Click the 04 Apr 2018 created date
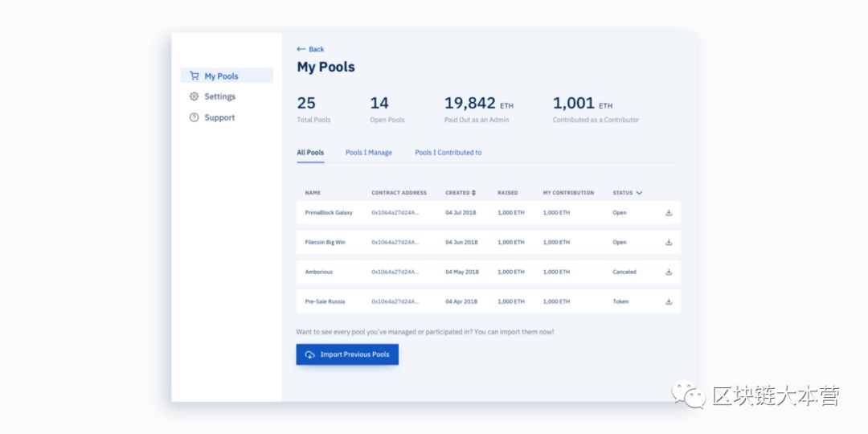 [461, 301]
